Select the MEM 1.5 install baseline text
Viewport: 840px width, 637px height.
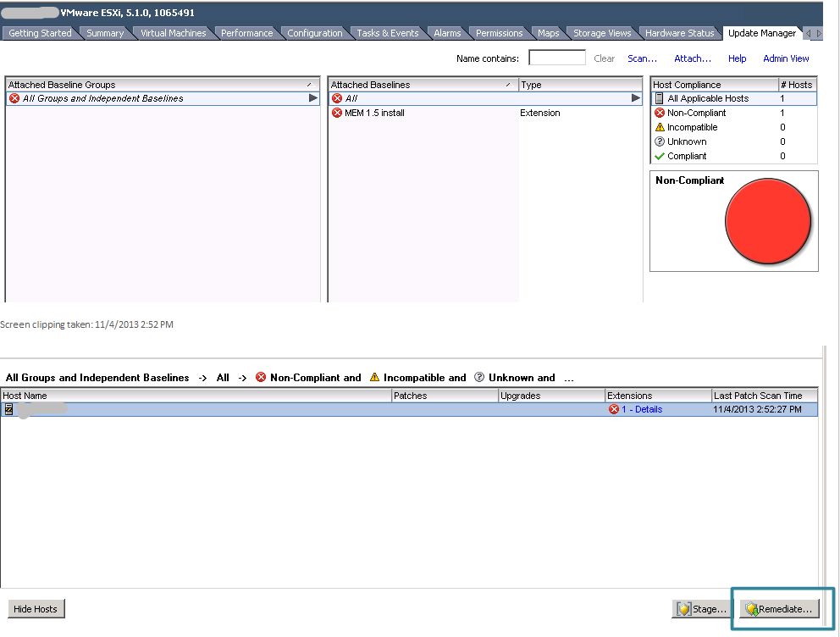click(374, 113)
